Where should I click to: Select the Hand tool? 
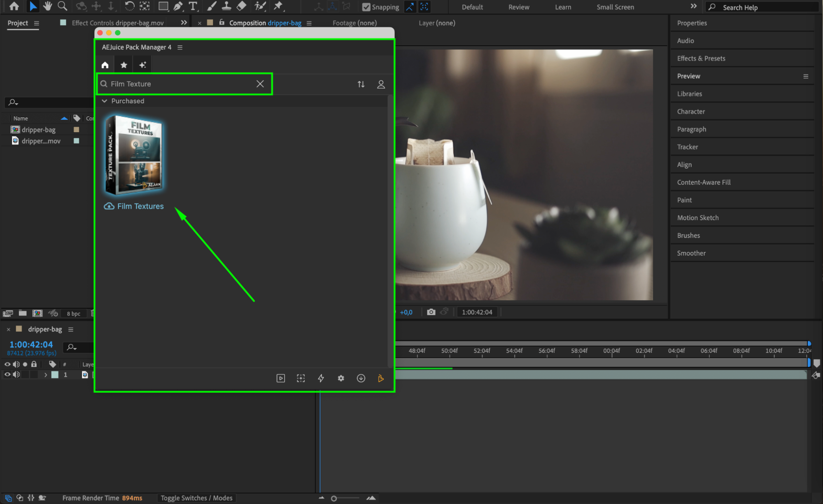47,6
